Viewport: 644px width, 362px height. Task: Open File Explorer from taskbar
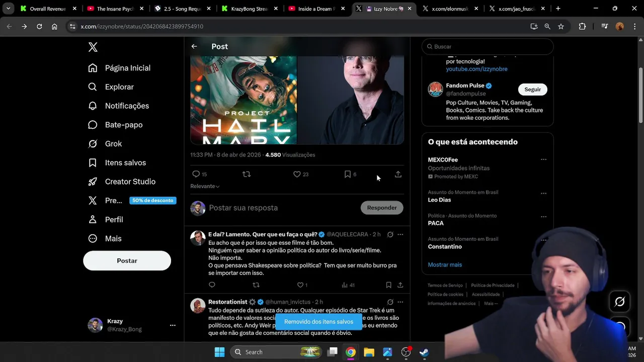click(x=369, y=352)
